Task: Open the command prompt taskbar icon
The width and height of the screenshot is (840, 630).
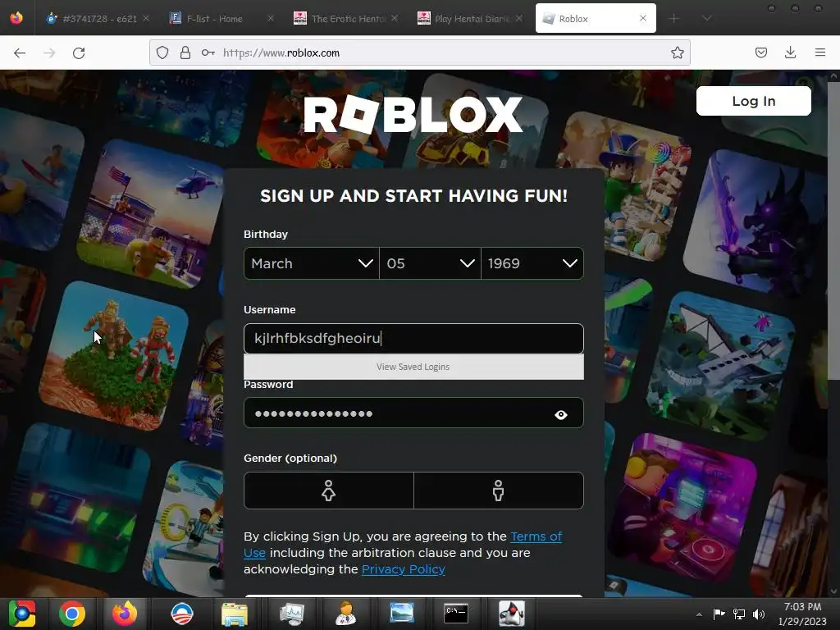Action: [x=456, y=614]
